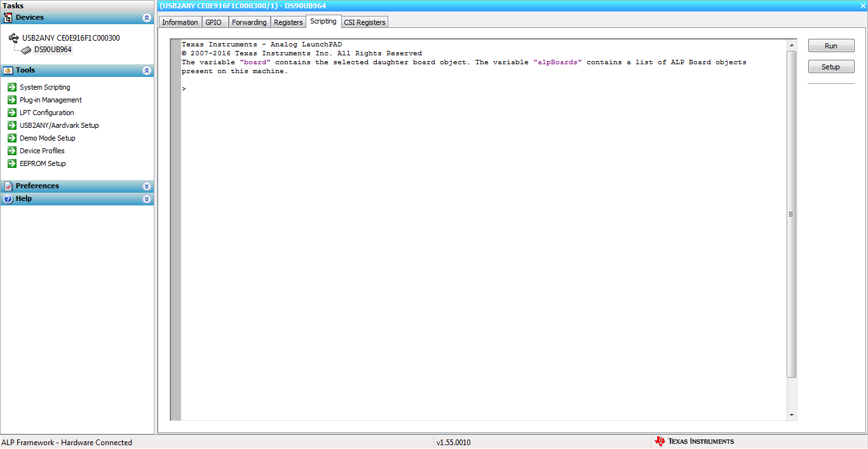Viewport: 868px width, 449px height.
Task: Select the DS90UB964 device in tree
Action: click(53, 50)
